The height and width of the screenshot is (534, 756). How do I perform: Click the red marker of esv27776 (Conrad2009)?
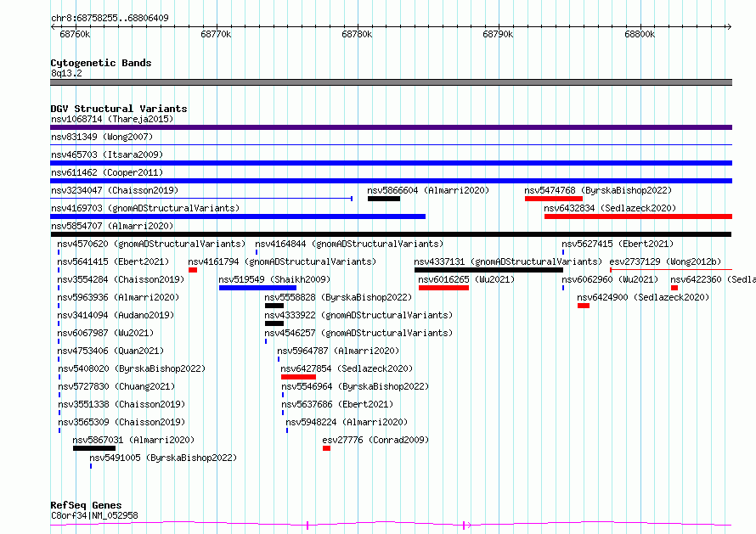tap(326, 448)
